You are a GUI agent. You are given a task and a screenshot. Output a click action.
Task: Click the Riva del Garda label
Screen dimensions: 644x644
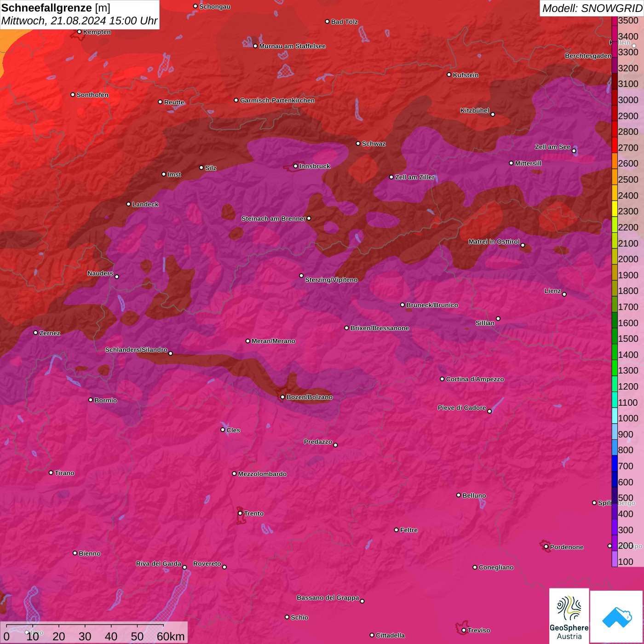click(158, 563)
